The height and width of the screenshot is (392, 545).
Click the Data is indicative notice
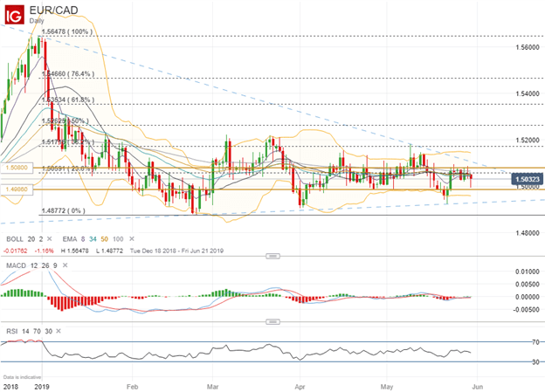pyautogui.click(x=22, y=377)
